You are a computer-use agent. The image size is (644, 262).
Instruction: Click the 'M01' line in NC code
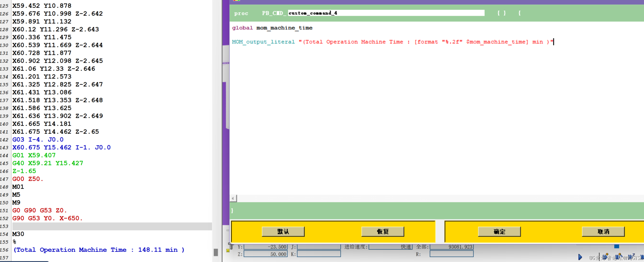click(18, 187)
